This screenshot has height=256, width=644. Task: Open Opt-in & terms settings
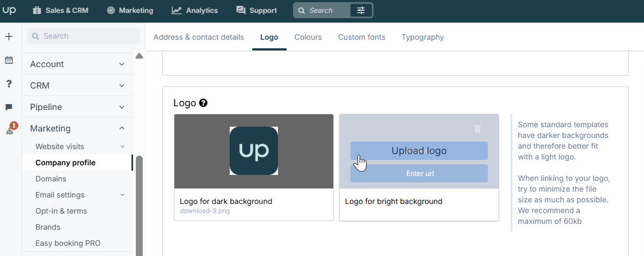coord(61,211)
